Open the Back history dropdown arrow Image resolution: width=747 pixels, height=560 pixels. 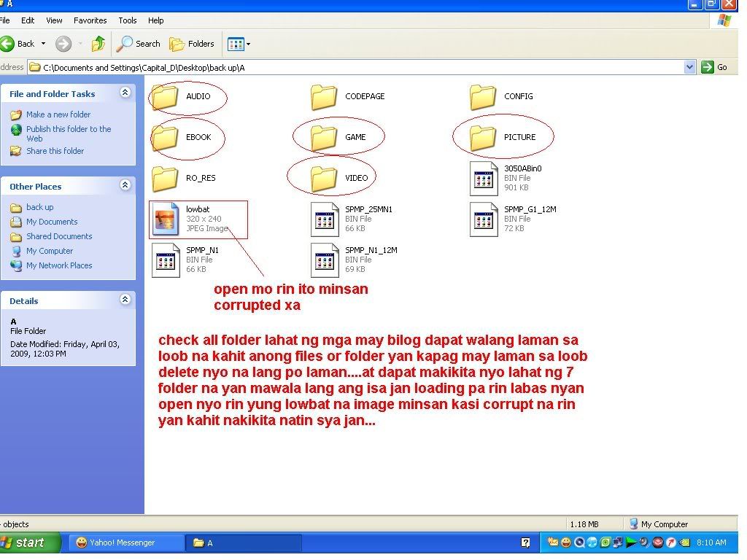(43, 44)
